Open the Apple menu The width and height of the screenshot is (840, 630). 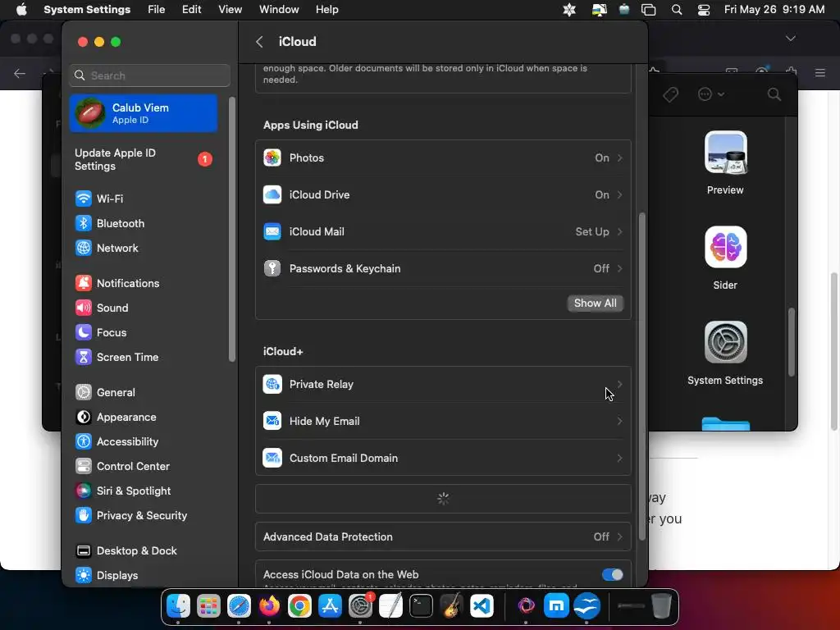click(x=21, y=10)
